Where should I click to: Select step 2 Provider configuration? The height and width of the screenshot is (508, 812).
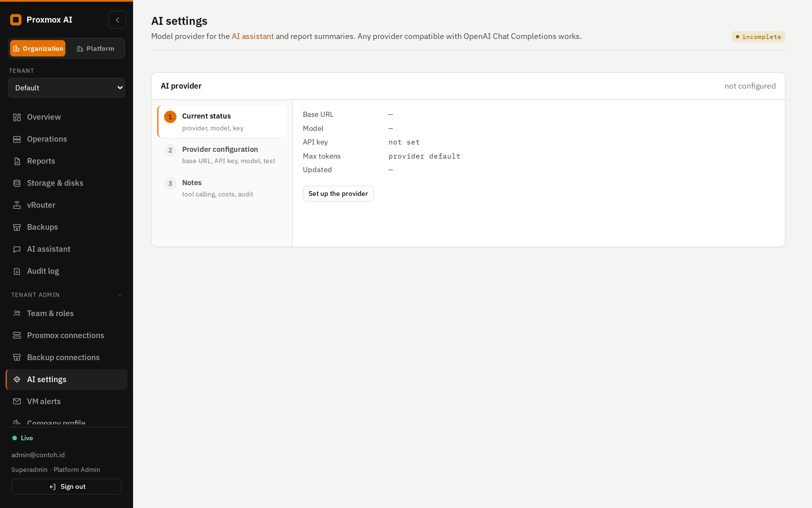(222, 155)
